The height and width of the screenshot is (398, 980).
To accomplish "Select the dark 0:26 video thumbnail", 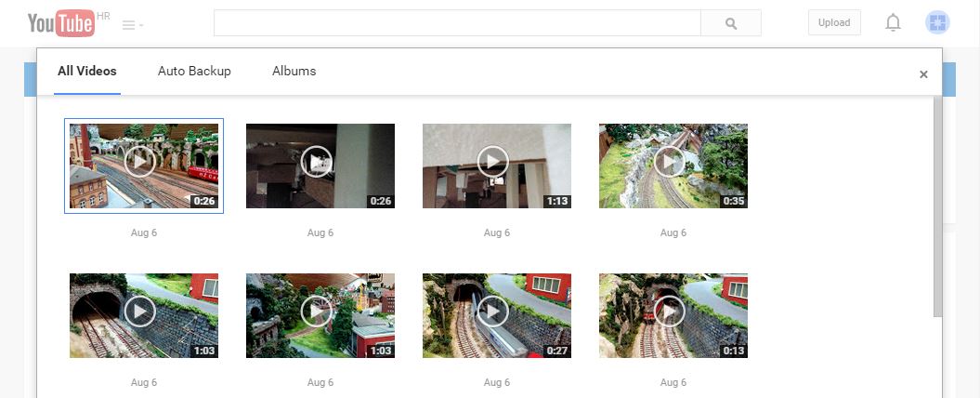I will [x=320, y=166].
